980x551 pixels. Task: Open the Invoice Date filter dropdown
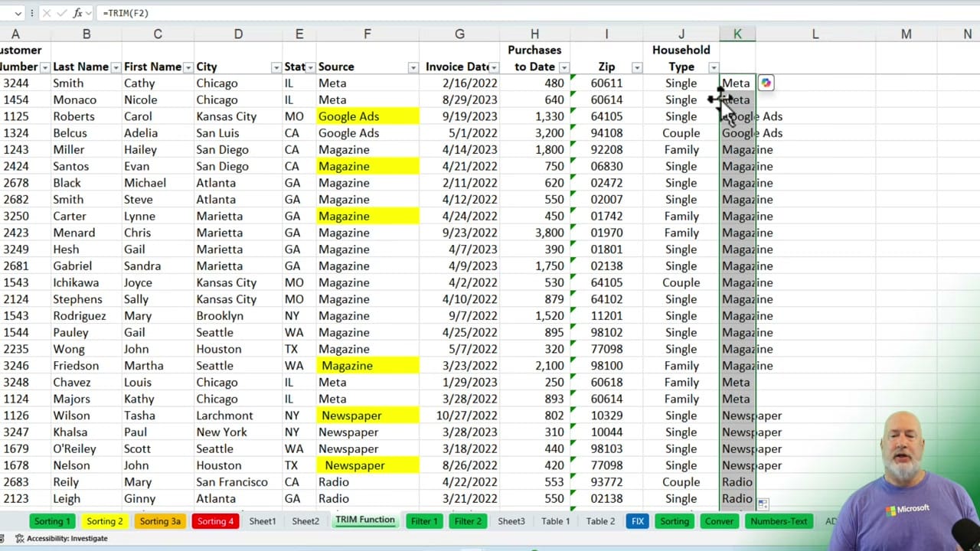[494, 67]
